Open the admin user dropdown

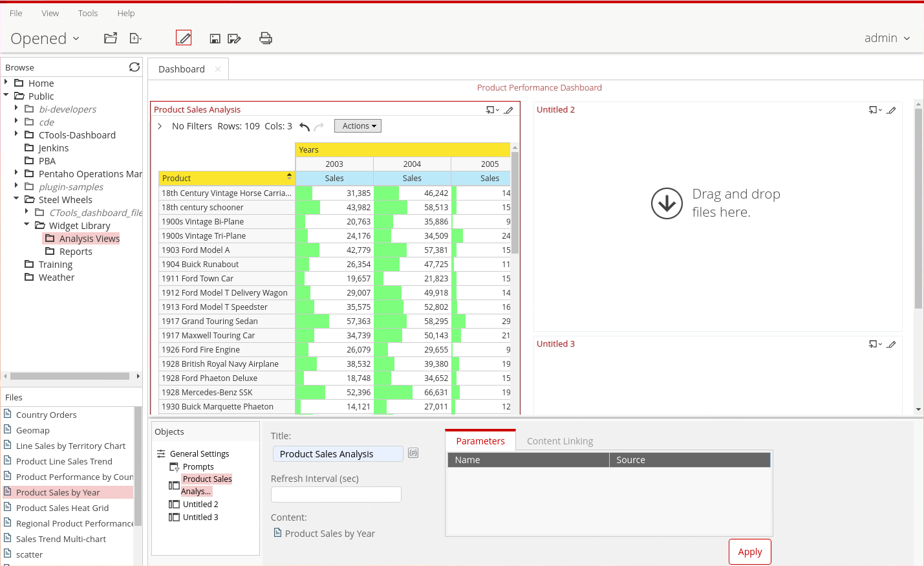(x=887, y=38)
